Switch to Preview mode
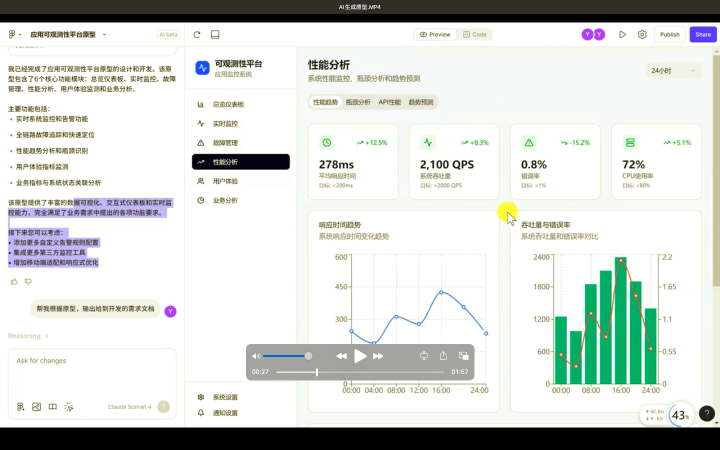720x450 pixels. pyautogui.click(x=433, y=34)
